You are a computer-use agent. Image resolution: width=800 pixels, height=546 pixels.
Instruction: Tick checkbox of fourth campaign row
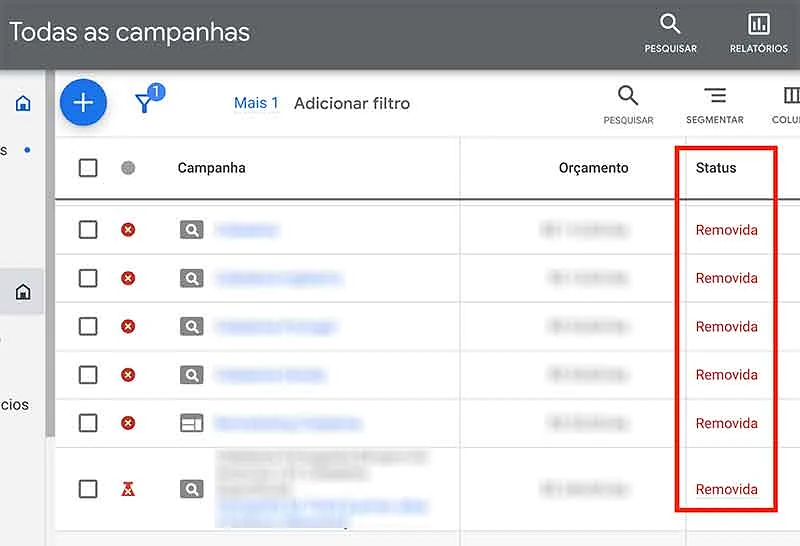point(88,375)
